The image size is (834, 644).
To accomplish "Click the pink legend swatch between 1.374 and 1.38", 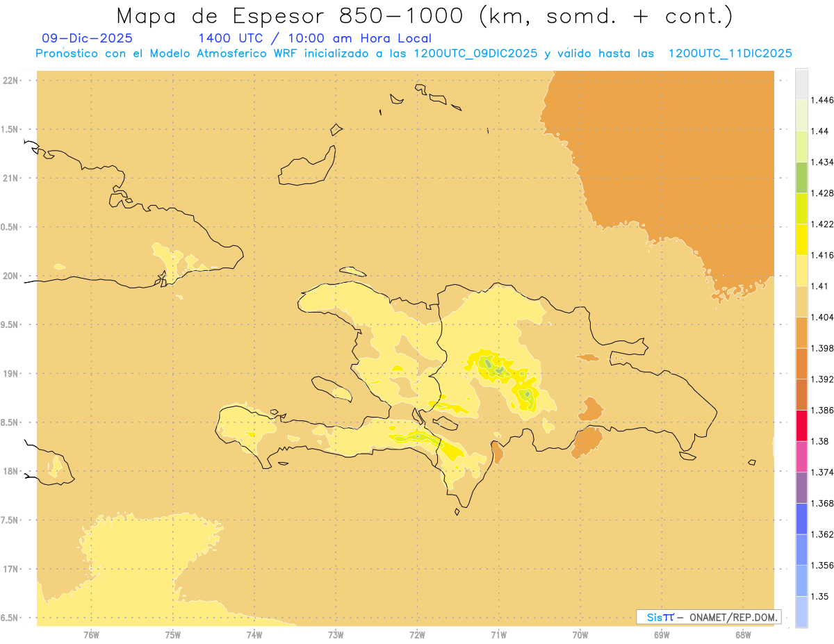I will [x=801, y=456].
